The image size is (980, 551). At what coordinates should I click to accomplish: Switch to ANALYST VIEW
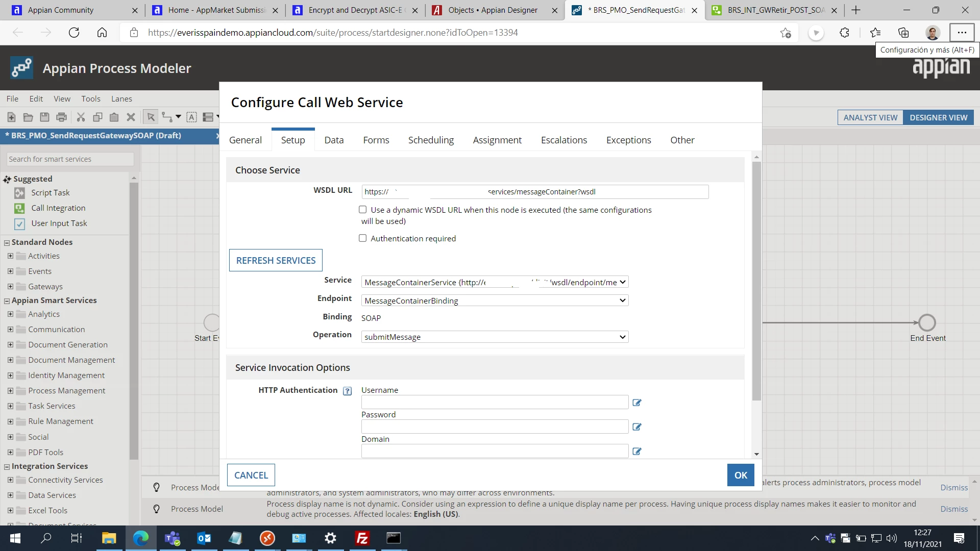coord(870,118)
